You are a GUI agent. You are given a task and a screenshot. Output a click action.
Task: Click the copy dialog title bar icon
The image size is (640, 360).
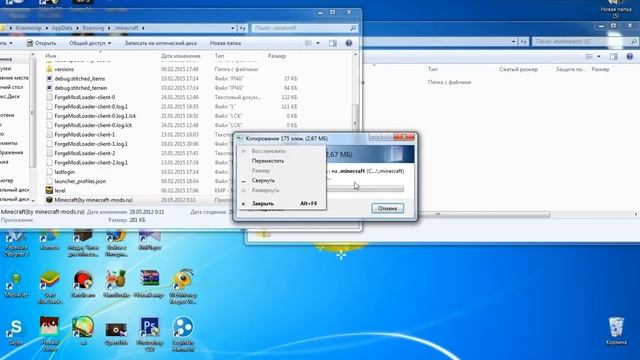(x=240, y=139)
